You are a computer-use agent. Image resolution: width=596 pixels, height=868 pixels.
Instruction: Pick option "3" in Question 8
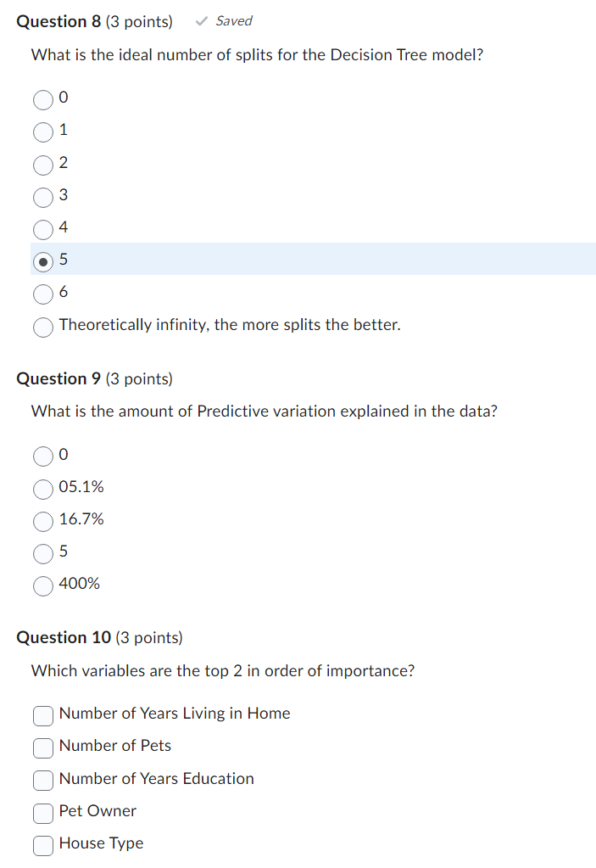(x=42, y=197)
